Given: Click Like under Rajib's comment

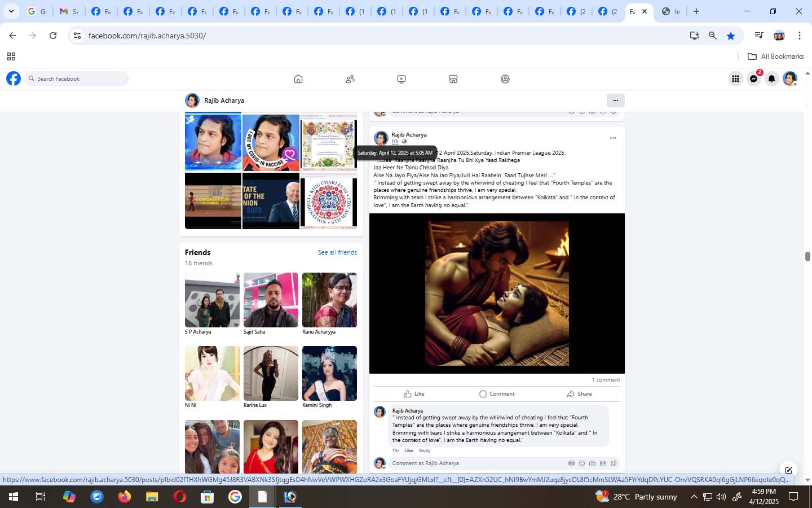Looking at the screenshot, I should 409,450.
